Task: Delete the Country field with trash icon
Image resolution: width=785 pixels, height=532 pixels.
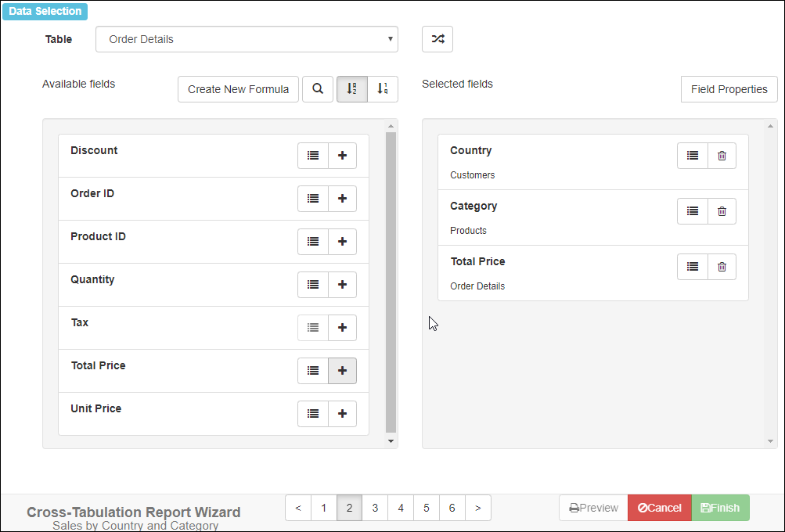Action: pos(722,156)
